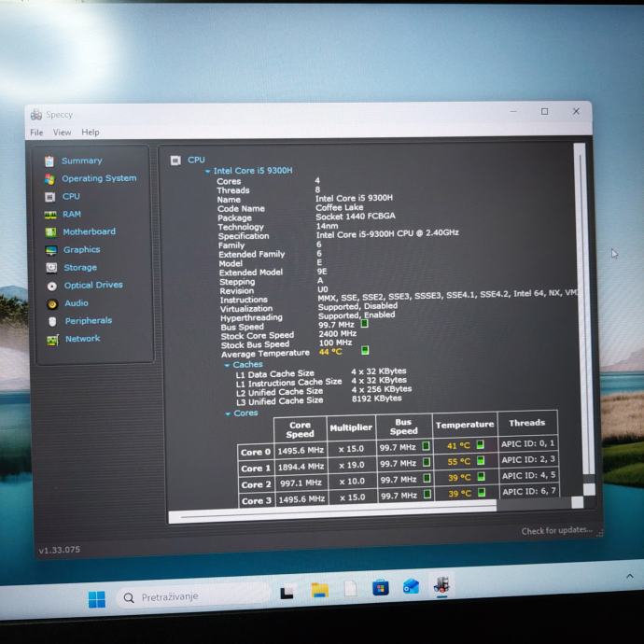Collapse the Caches section

[227, 365]
